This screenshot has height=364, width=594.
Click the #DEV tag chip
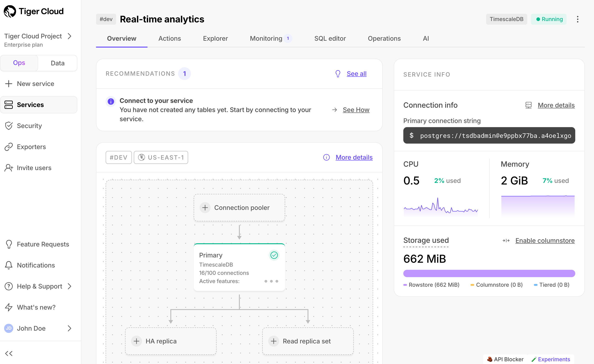pos(119,157)
